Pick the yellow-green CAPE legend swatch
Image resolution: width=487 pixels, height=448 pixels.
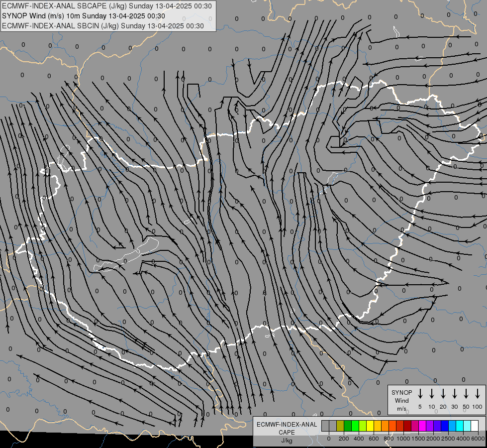(363, 426)
